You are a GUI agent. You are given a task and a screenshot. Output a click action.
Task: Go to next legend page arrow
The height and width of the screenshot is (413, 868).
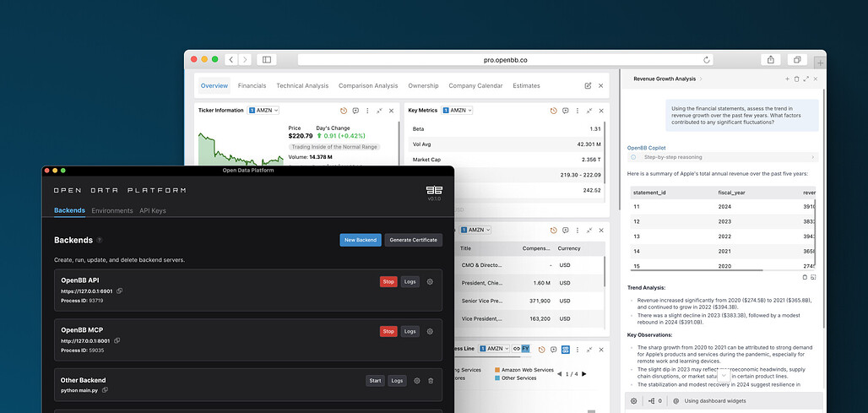tap(586, 373)
